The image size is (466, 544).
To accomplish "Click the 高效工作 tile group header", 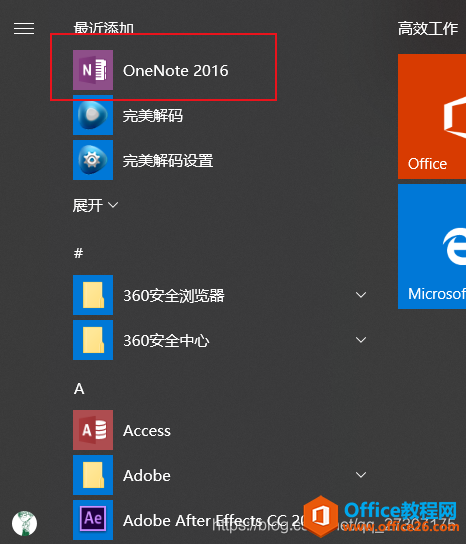I will click(x=428, y=28).
